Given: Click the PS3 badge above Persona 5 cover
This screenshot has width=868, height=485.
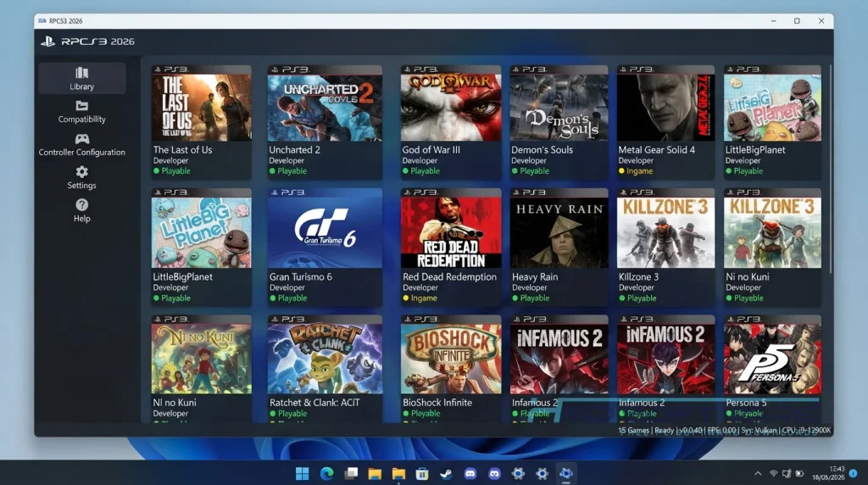Looking at the screenshot, I should tap(744, 319).
